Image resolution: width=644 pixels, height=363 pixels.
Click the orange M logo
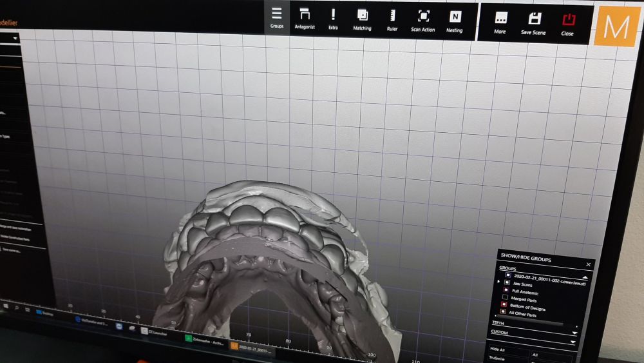(616, 26)
